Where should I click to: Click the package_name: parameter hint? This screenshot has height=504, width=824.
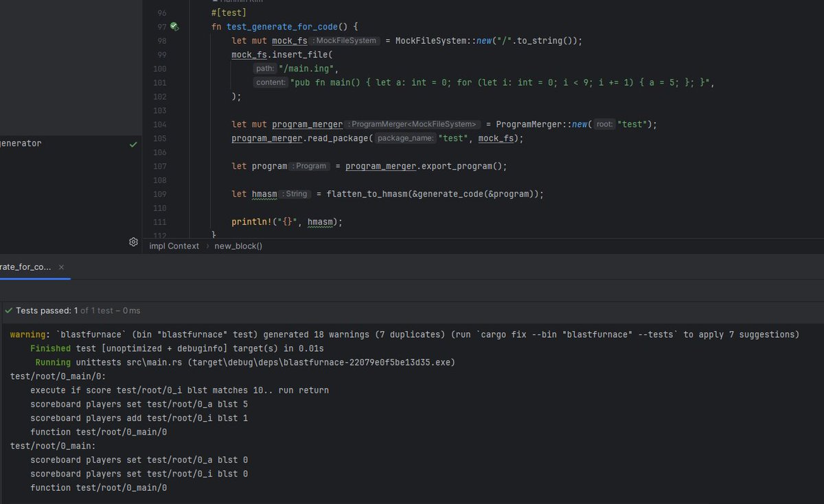[x=405, y=138]
